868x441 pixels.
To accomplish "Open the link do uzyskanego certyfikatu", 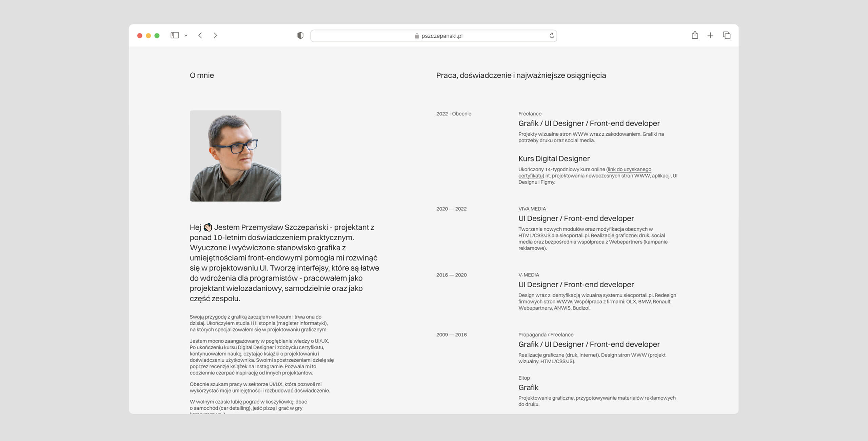I will (629, 169).
